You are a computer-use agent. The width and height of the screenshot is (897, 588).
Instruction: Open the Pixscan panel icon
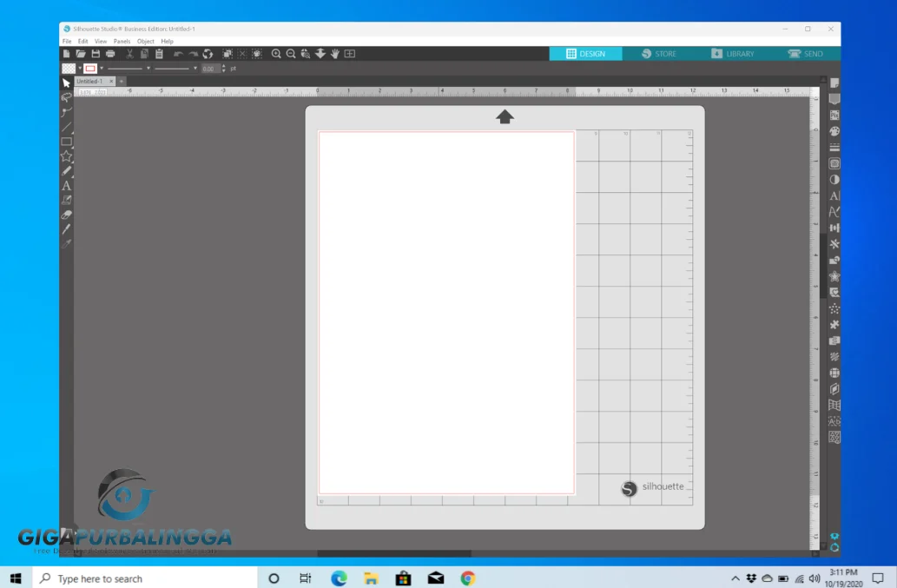tap(834, 116)
